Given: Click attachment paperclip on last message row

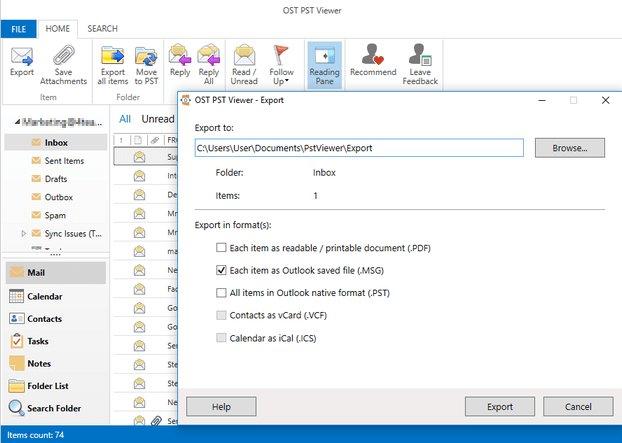Looking at the screenshot, I should click(156, 421).
